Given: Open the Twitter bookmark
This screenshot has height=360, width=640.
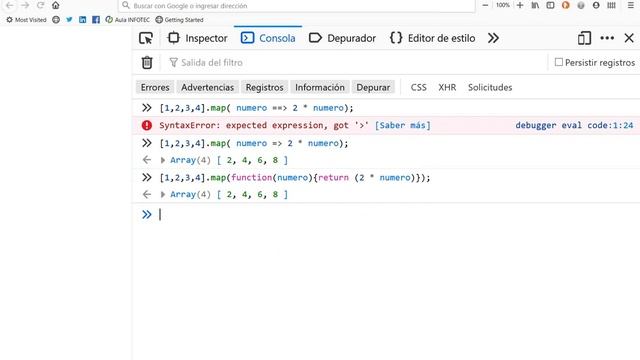Looking at the screenshot, I should point(69,20).
